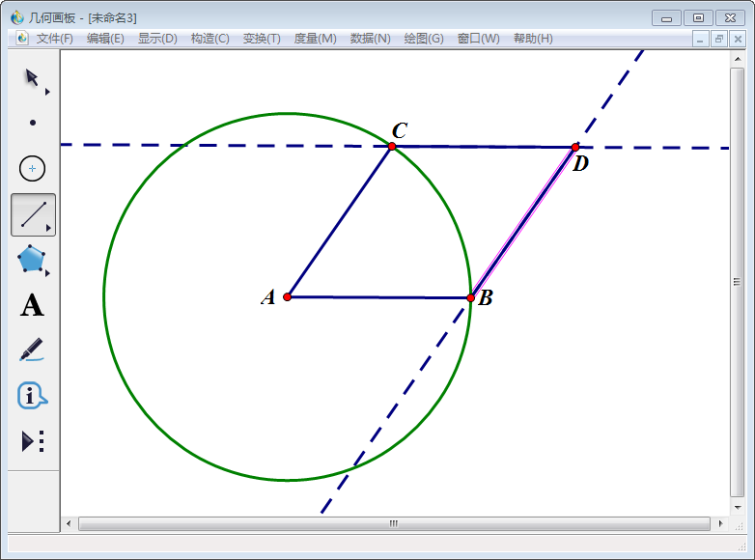The height and width of the screenshot is (560, 755).
Task: Minimize the 几何画板 application window
Action: pyautogui.click(x=666, y=18)
